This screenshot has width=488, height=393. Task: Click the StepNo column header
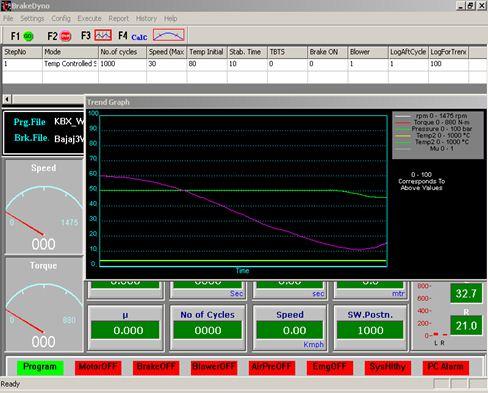(22, 52)
